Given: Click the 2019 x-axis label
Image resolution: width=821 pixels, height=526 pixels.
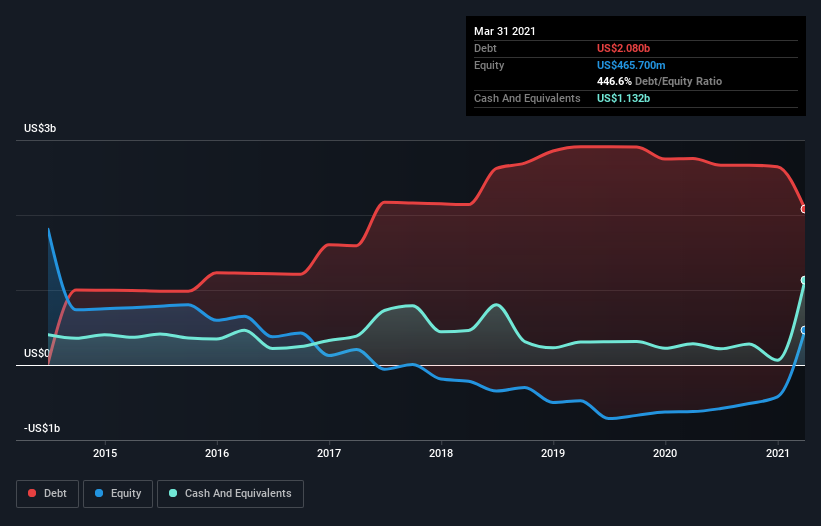Looking at the screenshot, I should (x=553, y=453).
